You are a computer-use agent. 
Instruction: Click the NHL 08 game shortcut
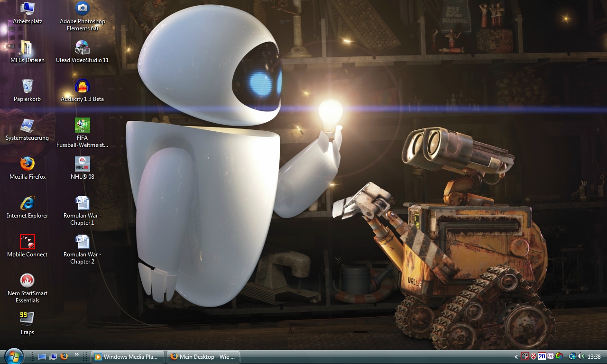82,164
